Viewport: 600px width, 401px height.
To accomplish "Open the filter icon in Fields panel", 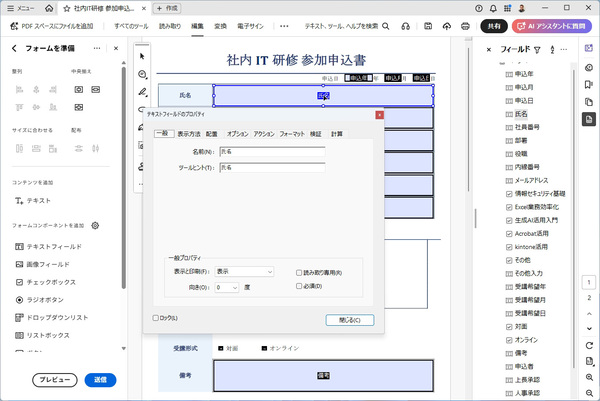I will (x=537, y=49).
